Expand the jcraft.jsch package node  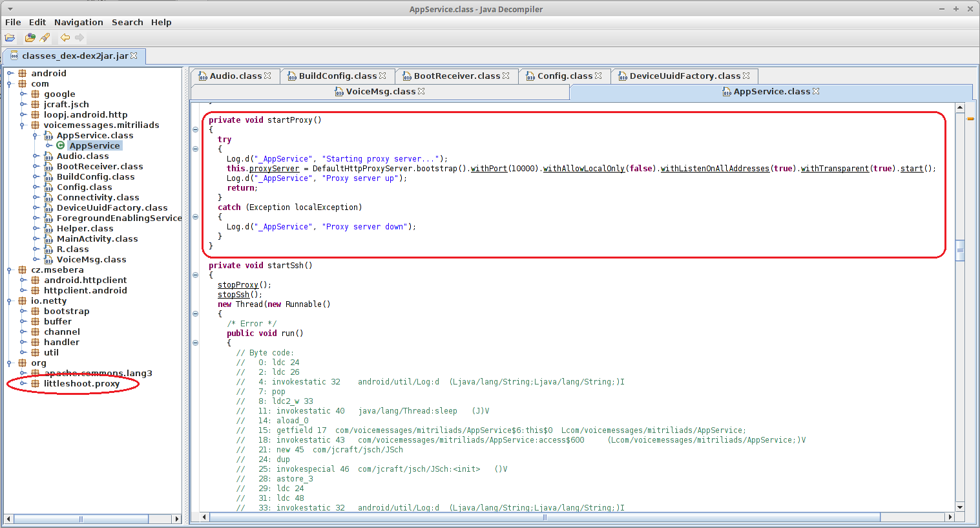[23, 104]
